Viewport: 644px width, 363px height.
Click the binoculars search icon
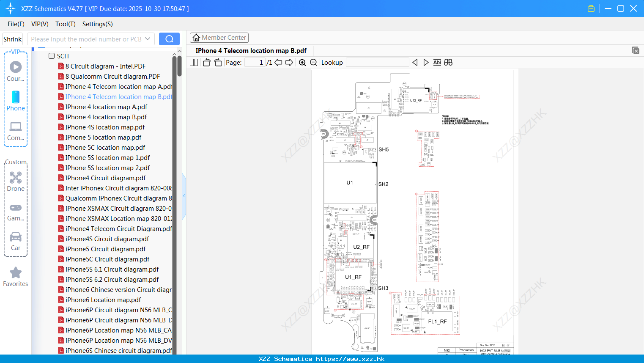tap(448, 63)
